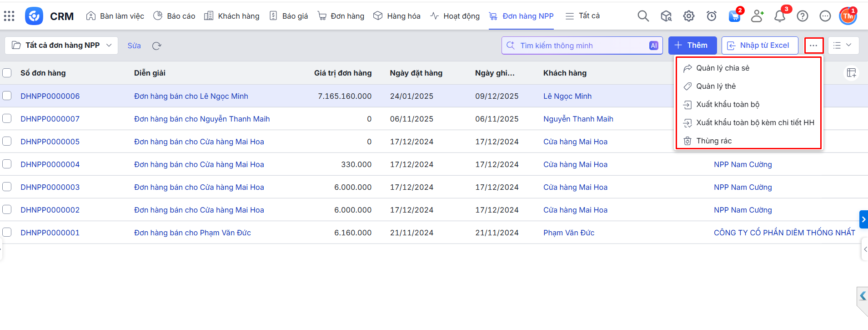Click the search magnifier icon in header
Screen dimensions: 868x330
[643, 16]
